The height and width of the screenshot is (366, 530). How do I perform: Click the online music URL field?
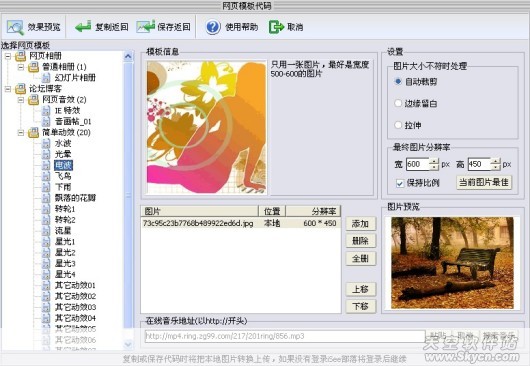point(285,336)
